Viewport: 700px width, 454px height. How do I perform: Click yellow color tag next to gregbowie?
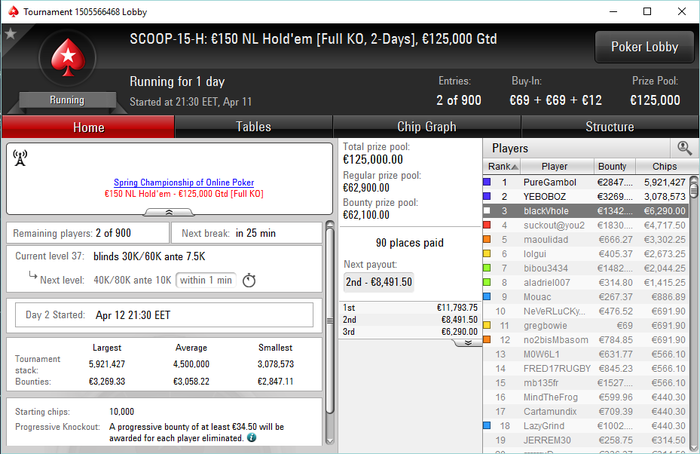coord(487,325)
